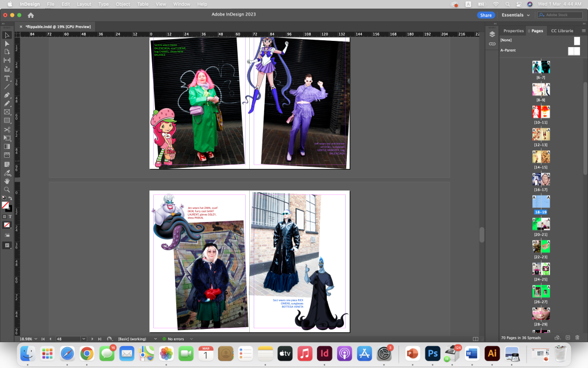Open the zoom level dropdown

pyautogui.click(x=36, y=339)
